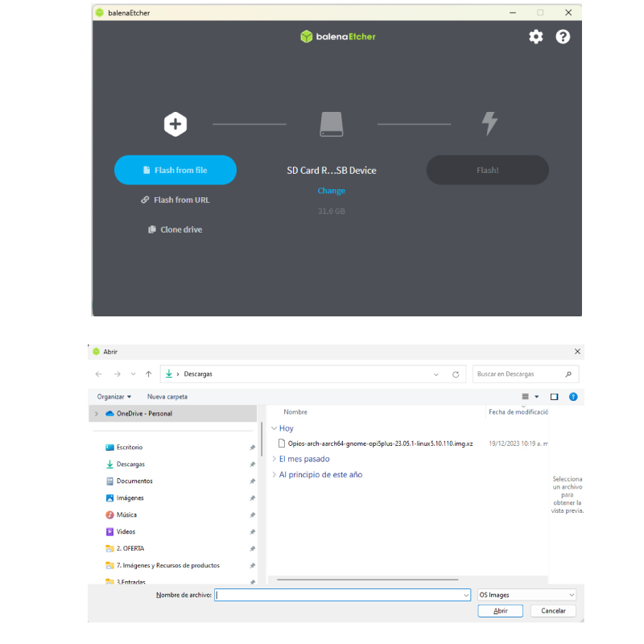Choose Clone drive option
The height and width of the screenshot is (644, 644).
[x=175, y=229]
